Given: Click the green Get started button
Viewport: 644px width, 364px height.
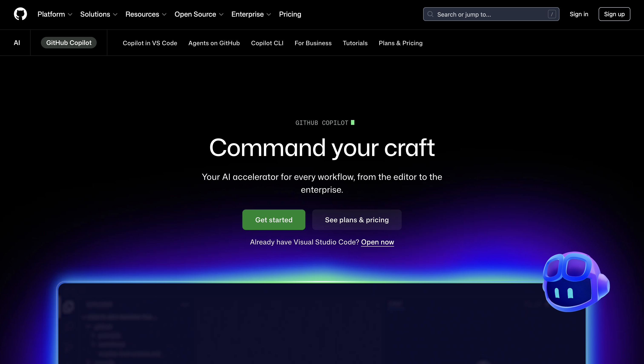Looking at the screenshot, I should tap(274, 220).
